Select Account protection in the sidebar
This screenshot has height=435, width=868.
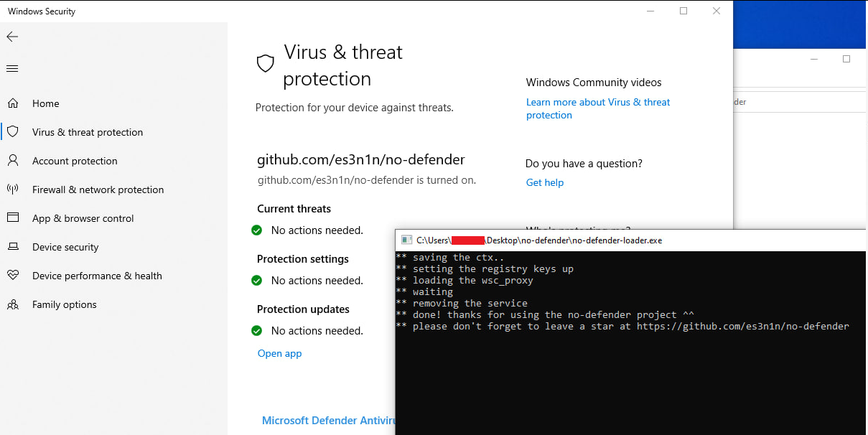75,161
